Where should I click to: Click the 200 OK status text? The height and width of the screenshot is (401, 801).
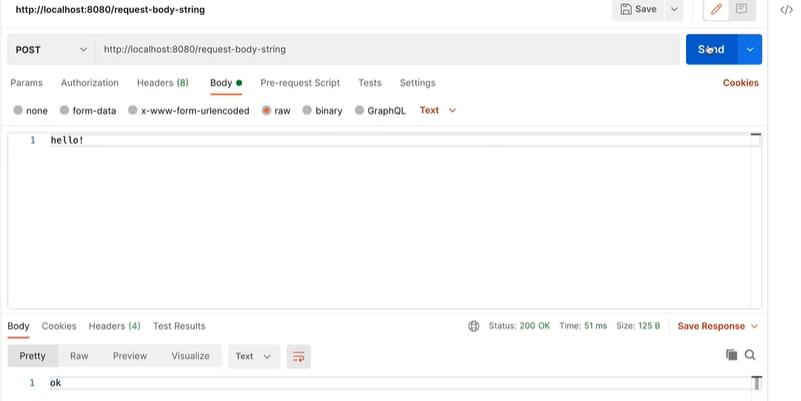(x=535, y=326)
